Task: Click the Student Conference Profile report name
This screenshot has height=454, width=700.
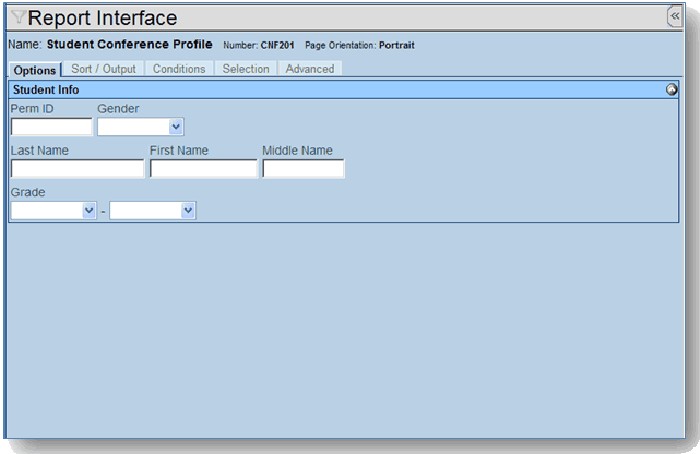Action: pos(129,45)
